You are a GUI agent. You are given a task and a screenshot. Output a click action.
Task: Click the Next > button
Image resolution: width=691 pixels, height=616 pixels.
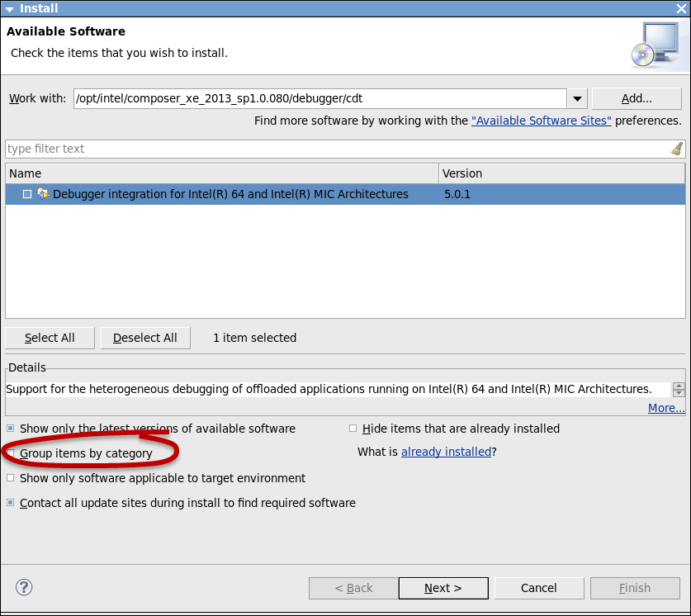pos(443,588)
